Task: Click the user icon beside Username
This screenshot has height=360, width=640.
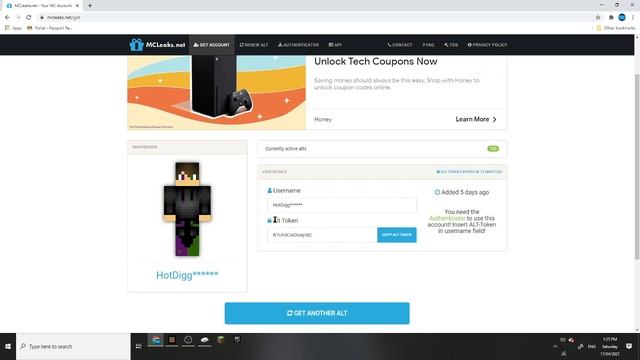Action: point(269,191)
